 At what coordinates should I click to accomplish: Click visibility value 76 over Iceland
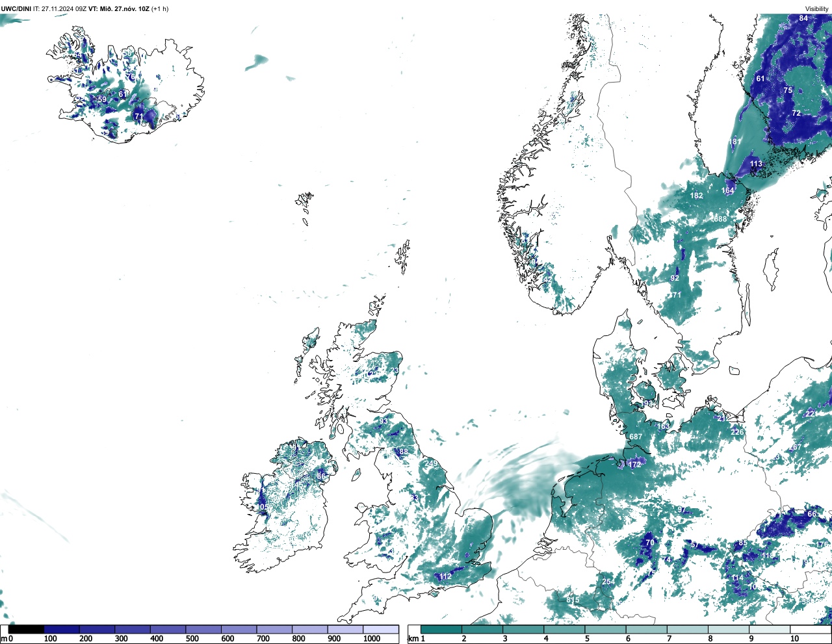pyautogui.click(x=130, y=77)
